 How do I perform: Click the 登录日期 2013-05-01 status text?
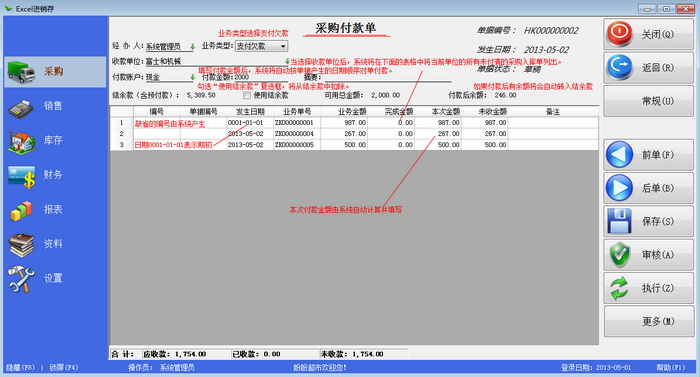596,368
